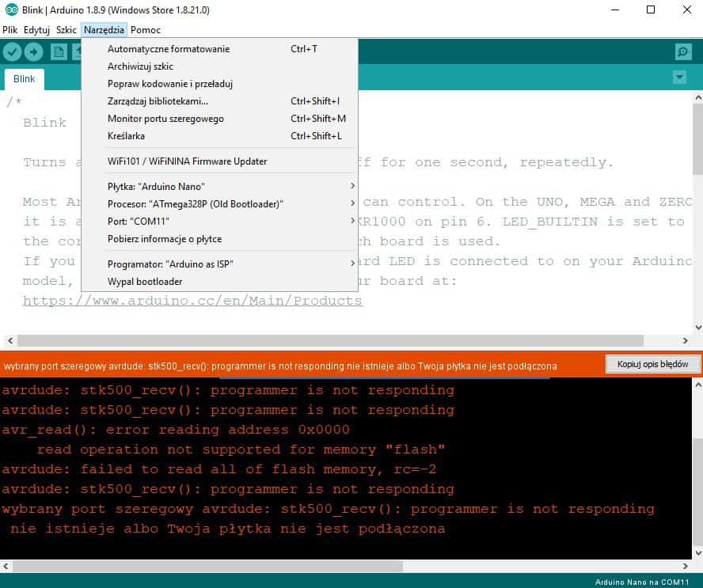Viewport: 703px width, 588px height.
Task: Click console vertical scrollbar down arrow
Action: click(x=697, y=553)
